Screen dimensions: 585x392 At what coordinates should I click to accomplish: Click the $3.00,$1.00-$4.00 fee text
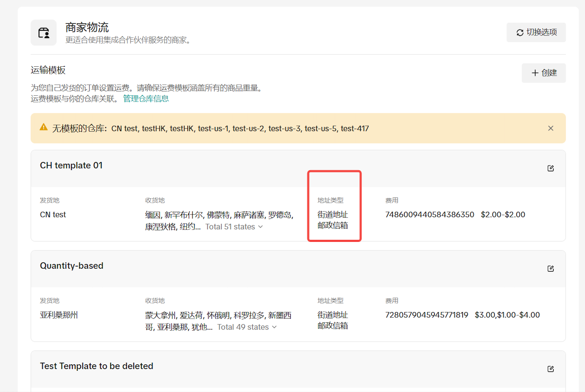(507, 315)
